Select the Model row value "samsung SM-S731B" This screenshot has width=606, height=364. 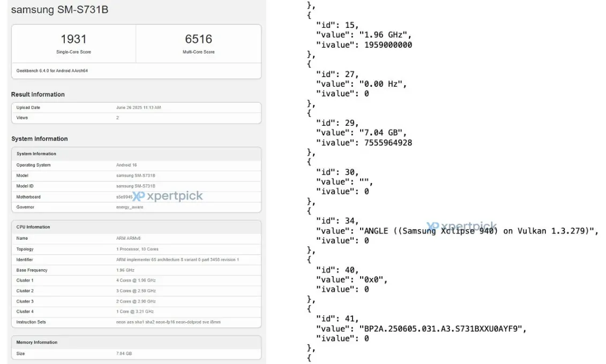tap(136, 176)
